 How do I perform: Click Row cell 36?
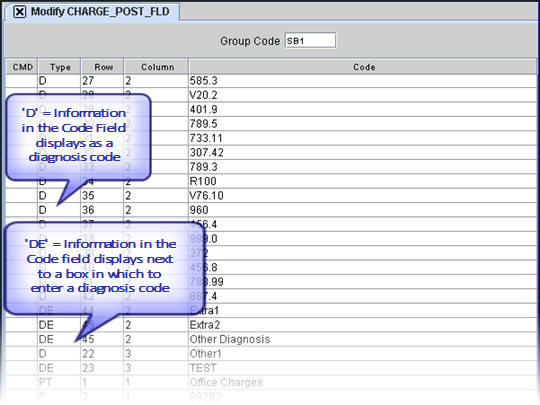(x=102, y=210)
